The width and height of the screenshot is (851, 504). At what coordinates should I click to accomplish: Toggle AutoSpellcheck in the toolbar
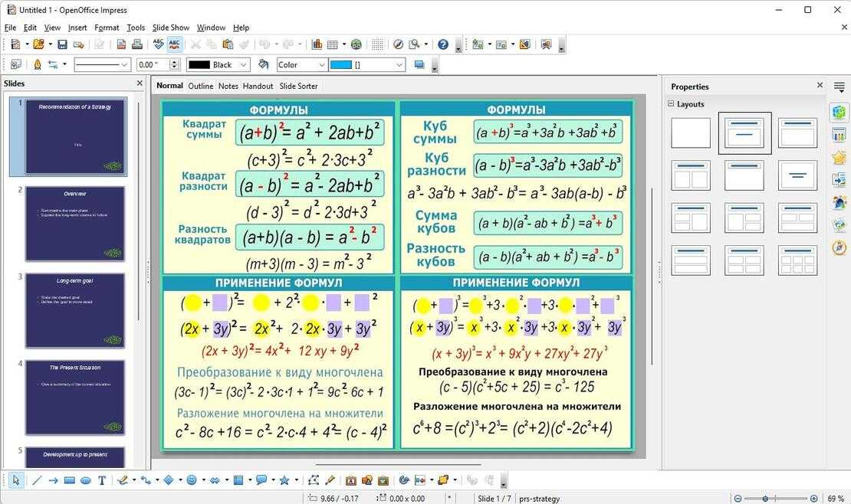[175, 44]
